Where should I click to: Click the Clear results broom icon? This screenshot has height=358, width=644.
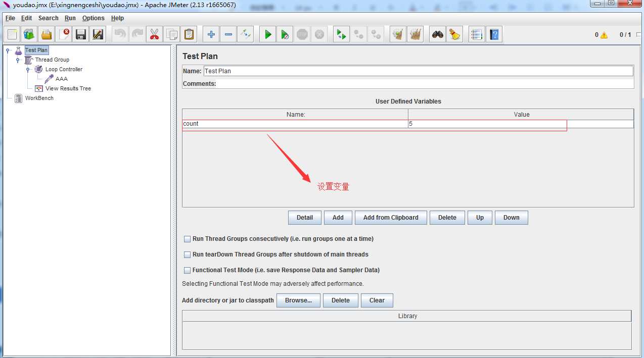click(398, 34)
